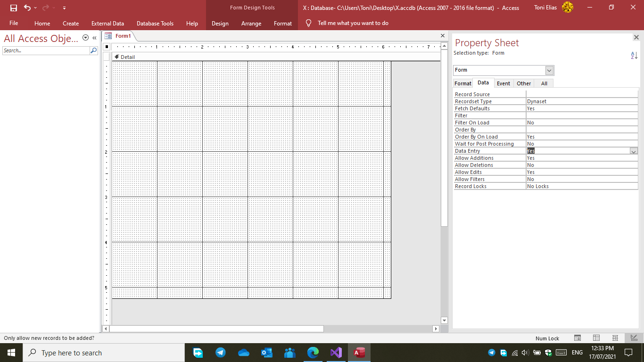Switch to the Event tab in Property Sheet
Screen dimensions: 644x362
pos(504,83)
